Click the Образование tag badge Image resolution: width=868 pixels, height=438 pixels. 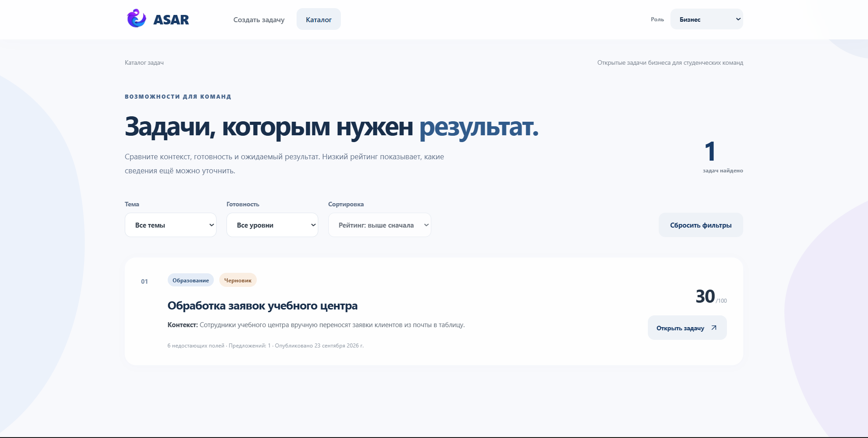[191, 280]
